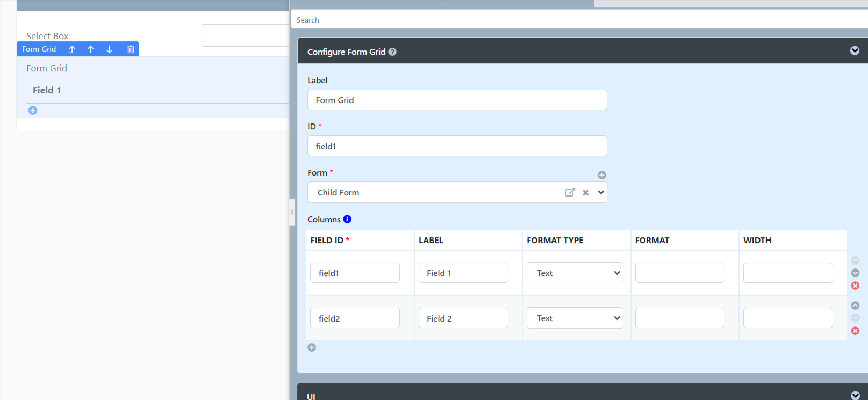
Task: Click the blue plus icon under Field 1
Action: point(33,111)
